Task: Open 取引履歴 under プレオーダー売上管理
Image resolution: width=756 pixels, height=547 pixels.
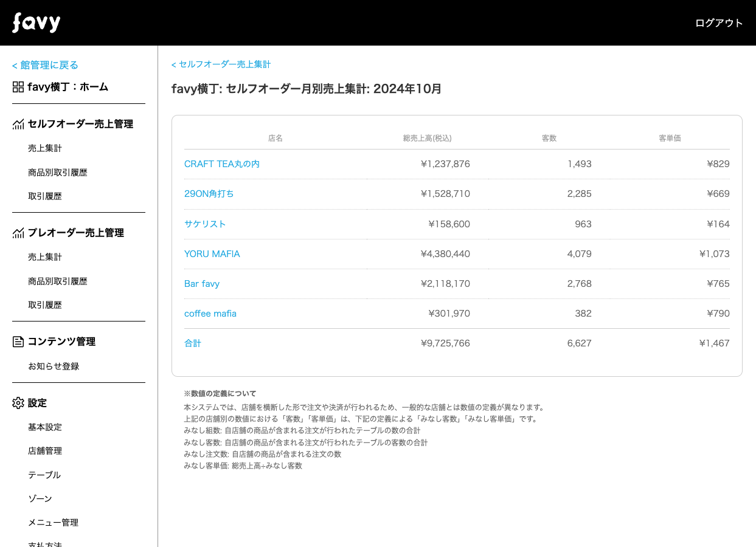Action: click(45, 305)
